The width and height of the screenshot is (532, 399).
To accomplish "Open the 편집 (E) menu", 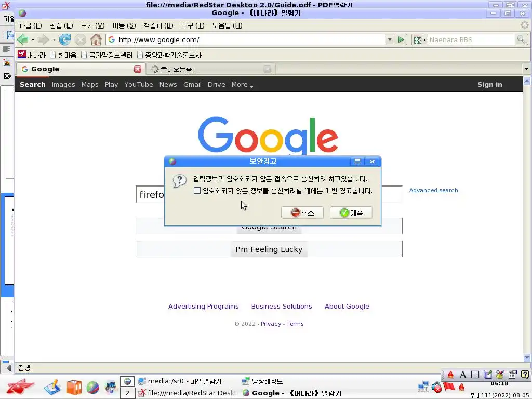I will [x=61, y=25].
